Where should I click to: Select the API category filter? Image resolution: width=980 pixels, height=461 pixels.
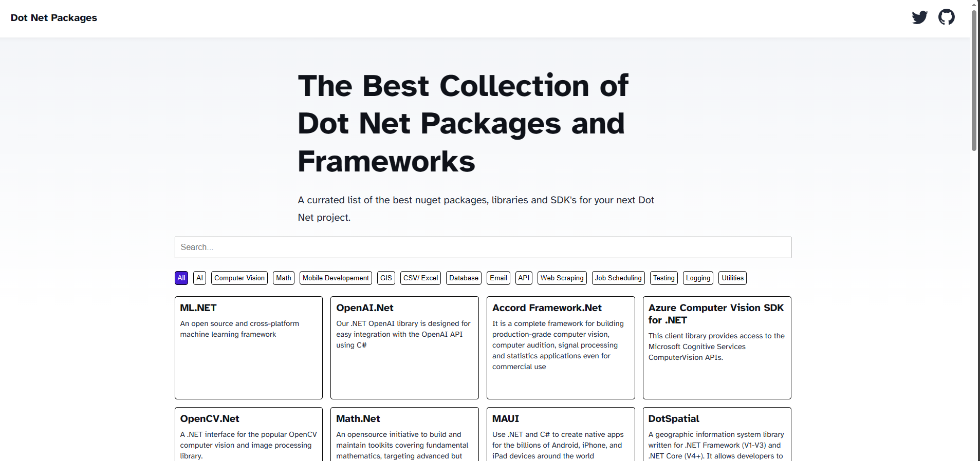tap(524, 278)
